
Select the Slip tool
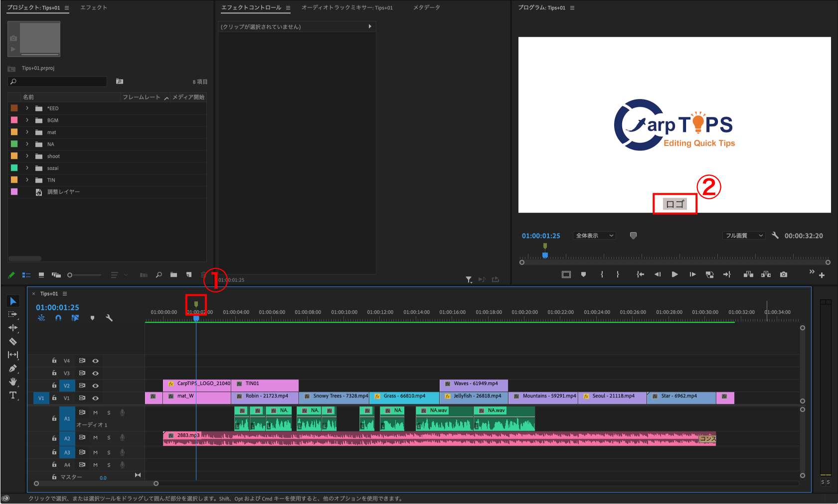[x=13, y=355]
